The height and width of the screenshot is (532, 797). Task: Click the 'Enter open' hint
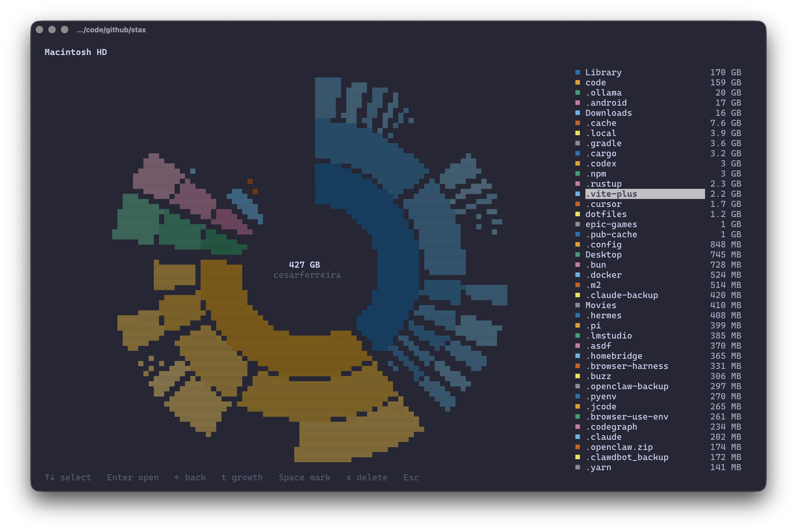point(133,477)
